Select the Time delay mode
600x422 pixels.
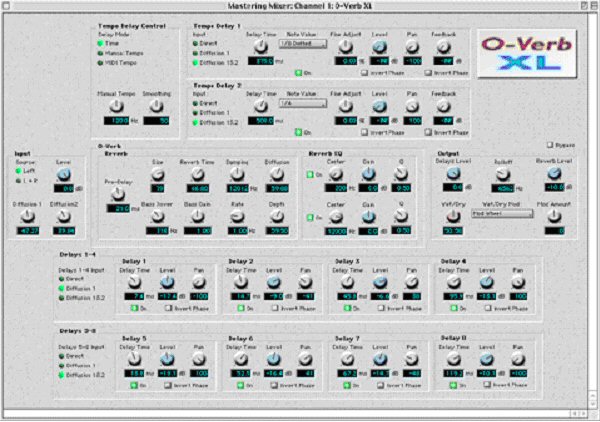click(x=101, y=44)
